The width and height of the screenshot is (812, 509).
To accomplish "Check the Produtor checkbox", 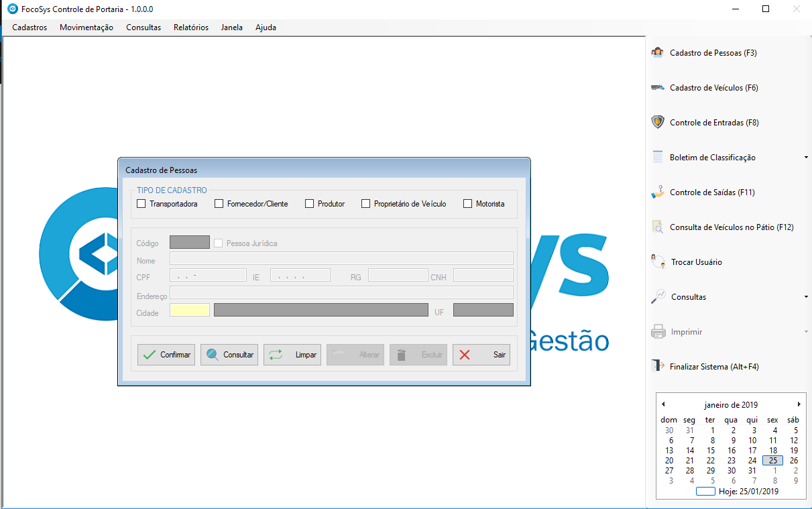I will (309, 204).
